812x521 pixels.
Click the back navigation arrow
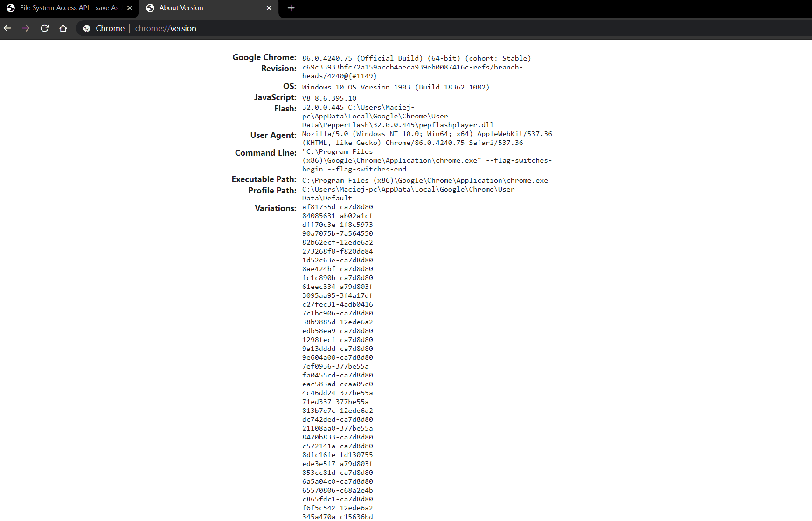tap(7, 28)
